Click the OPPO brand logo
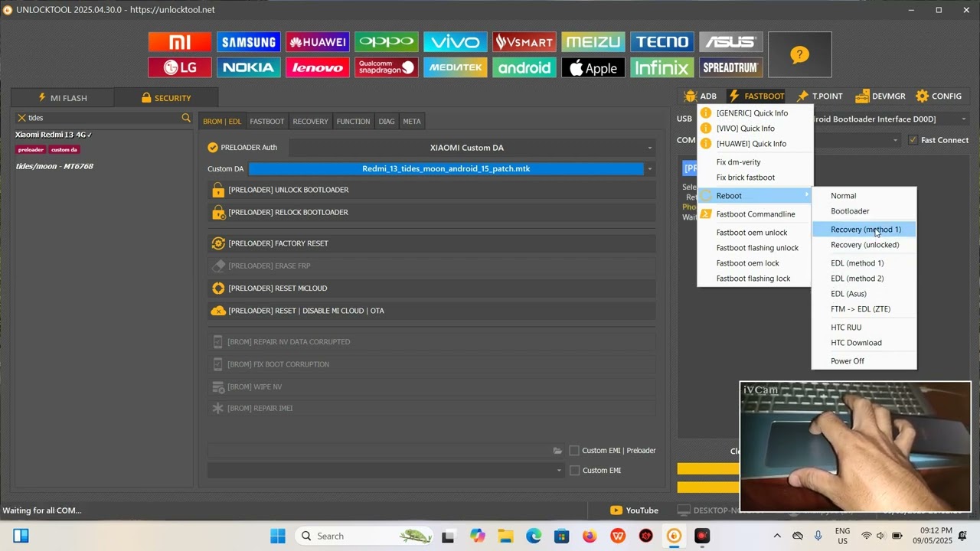Viewport: 980px width, 551px height. [x=387, y=41]
